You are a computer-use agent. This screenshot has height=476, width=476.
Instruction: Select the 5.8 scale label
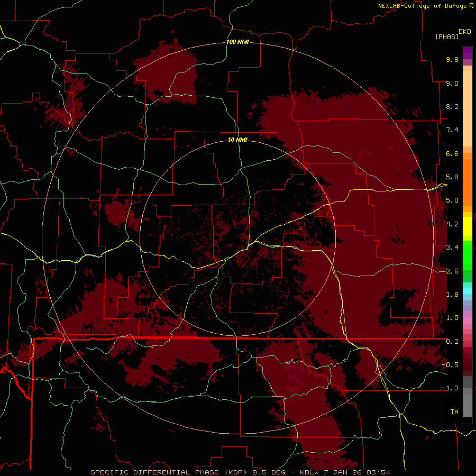pyautogui.click(x=452, y=177)
